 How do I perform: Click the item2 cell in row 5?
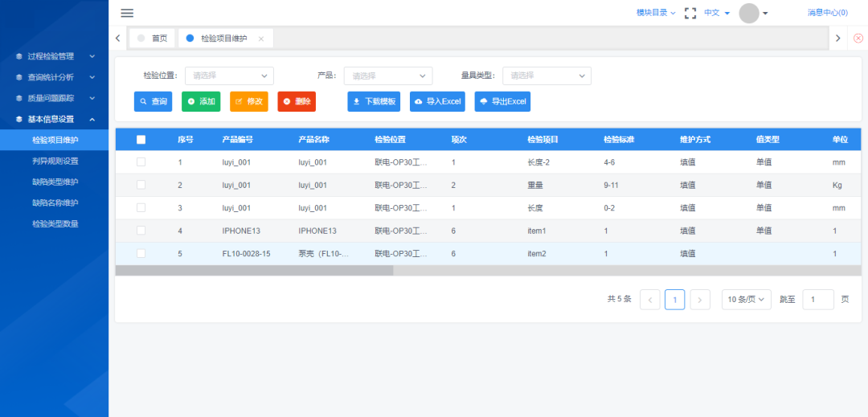click(x=537, y=253)
